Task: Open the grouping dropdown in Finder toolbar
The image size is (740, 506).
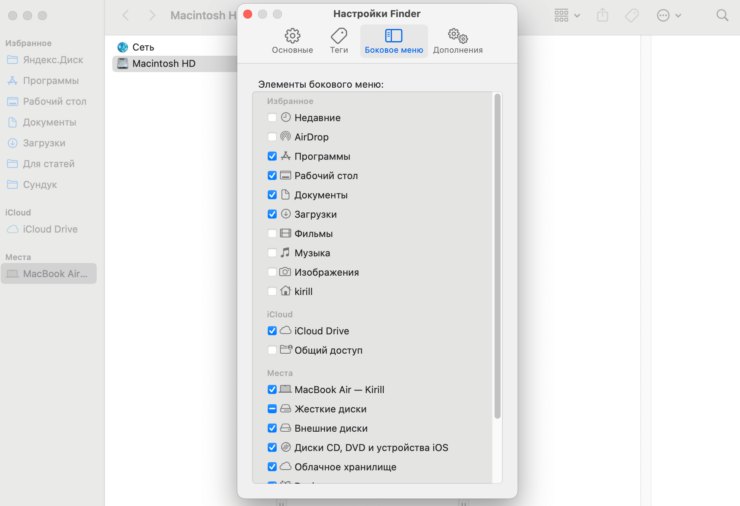Action: pos(567,16)
